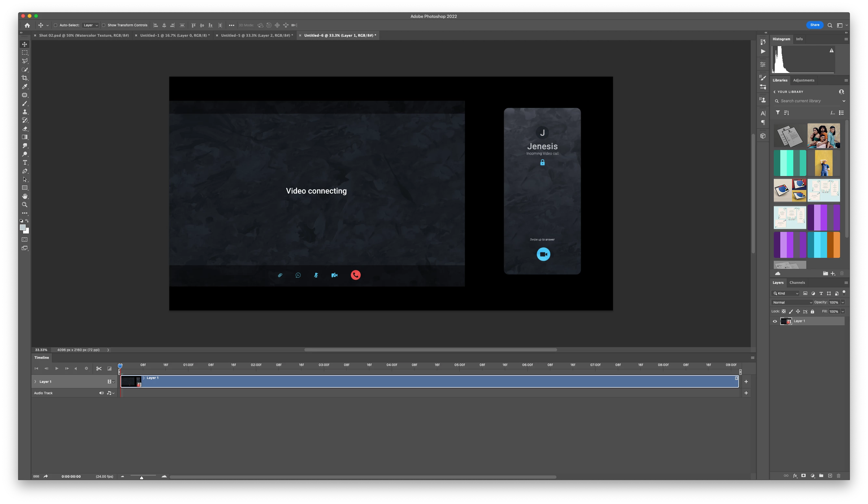Viewport: 868px width, 504px height.
Task: Select the Crop tool
Action: point(25,78)
